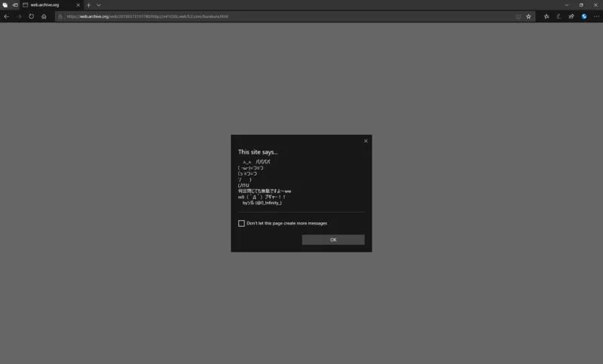Expand the tab preview chevron
This screenshot has width=603, height=364.
[x=99, y=5]
